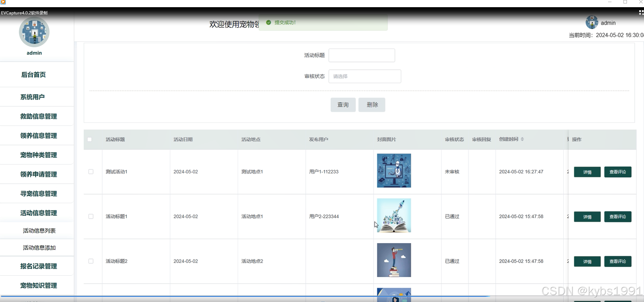Click 查看评论 for 测试活动1 row
644x302 pixels.
click(618, 172)
